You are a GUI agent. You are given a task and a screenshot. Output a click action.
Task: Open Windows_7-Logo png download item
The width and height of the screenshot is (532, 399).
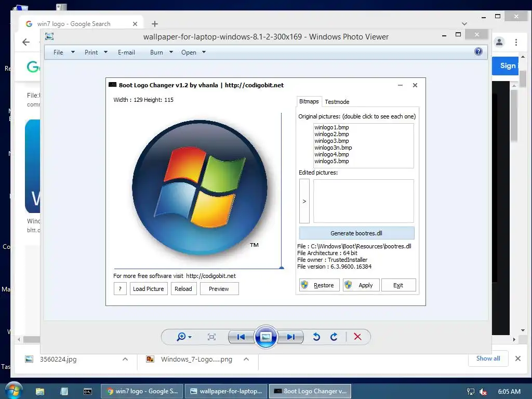tap(196, 360)
